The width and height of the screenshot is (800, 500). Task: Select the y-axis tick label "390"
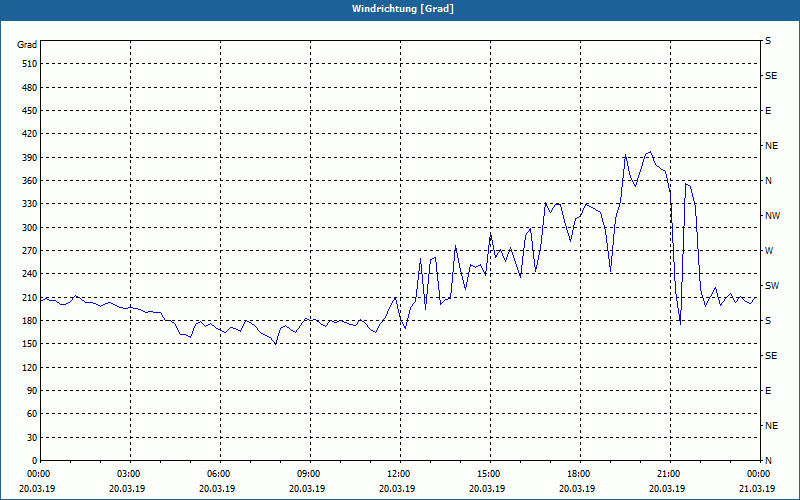pos(30,157)
